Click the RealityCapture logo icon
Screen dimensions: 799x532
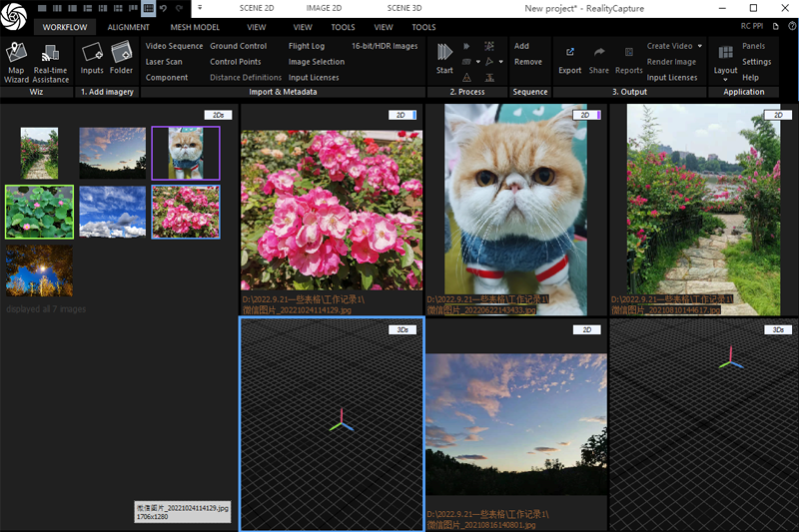pyautogui.click(x=13, y=15)
